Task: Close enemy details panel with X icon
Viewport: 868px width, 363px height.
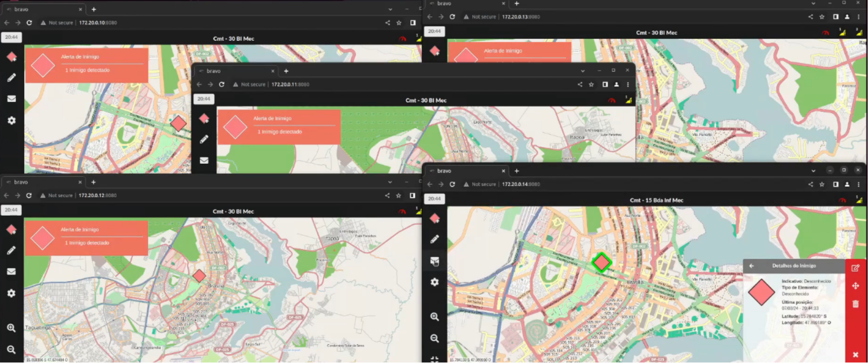Action: [855, 355]
